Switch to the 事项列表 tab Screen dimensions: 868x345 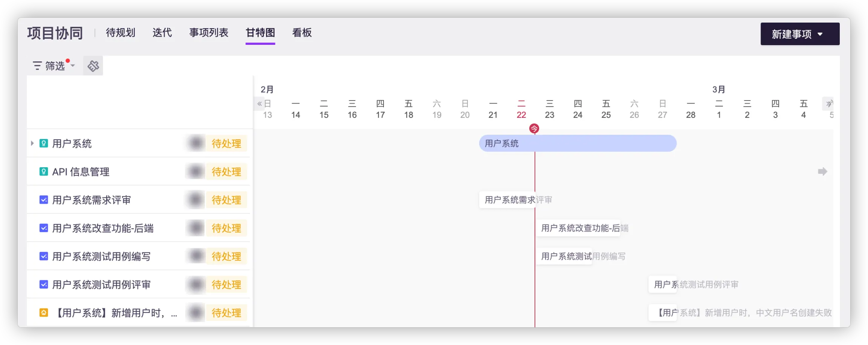click(x=209, y=33)
